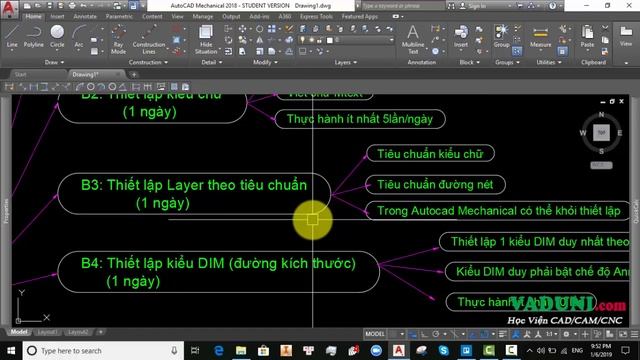Select the Polyline tool

coord(33,36)
